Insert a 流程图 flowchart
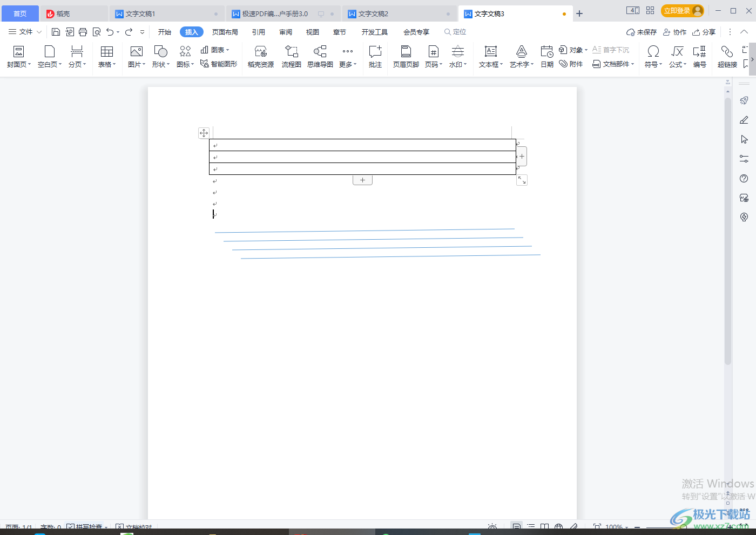 tap(292, 57)
